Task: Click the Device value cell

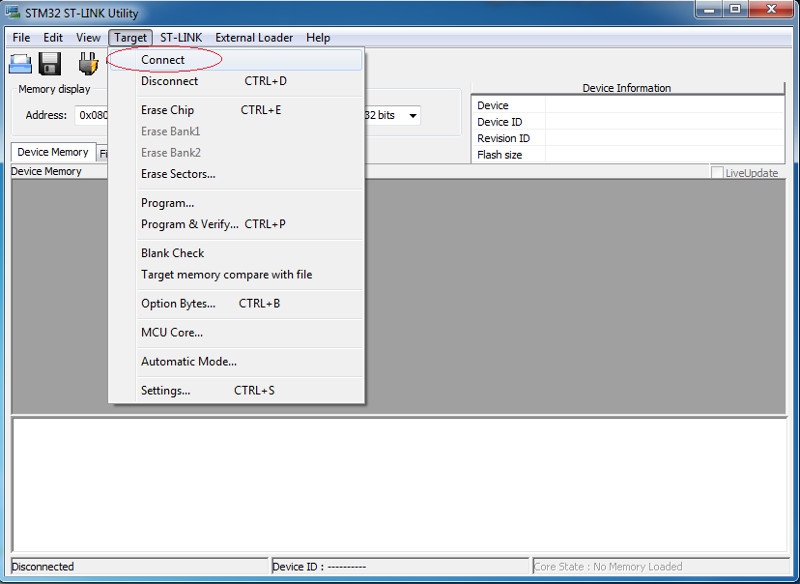Action: [x=664, y=106]
